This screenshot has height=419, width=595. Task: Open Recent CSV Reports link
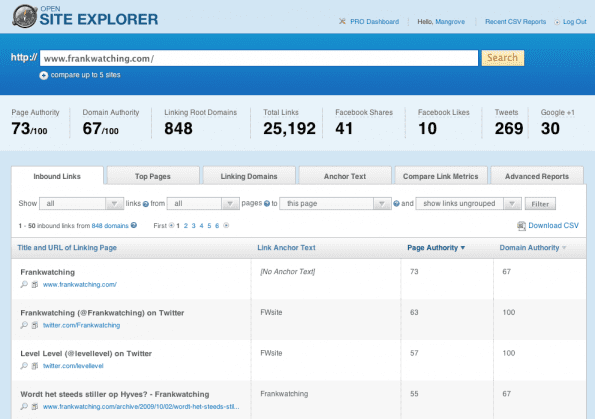pos(515,22)
